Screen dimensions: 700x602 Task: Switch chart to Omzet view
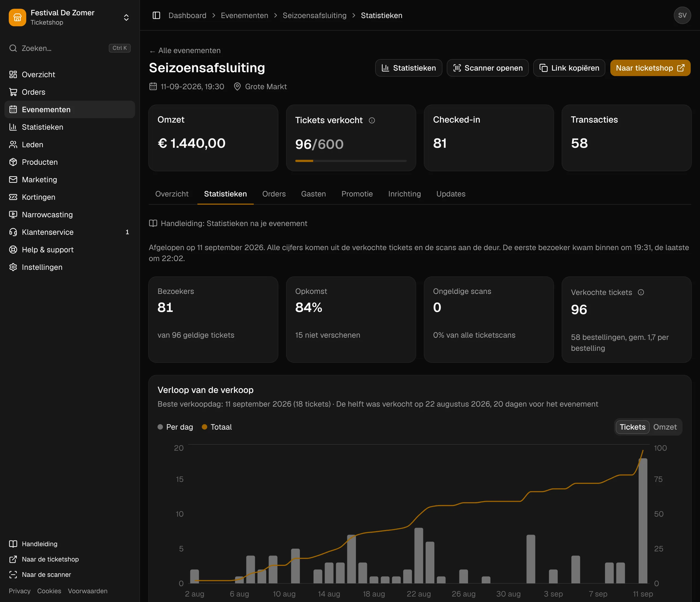coord(664,427)
